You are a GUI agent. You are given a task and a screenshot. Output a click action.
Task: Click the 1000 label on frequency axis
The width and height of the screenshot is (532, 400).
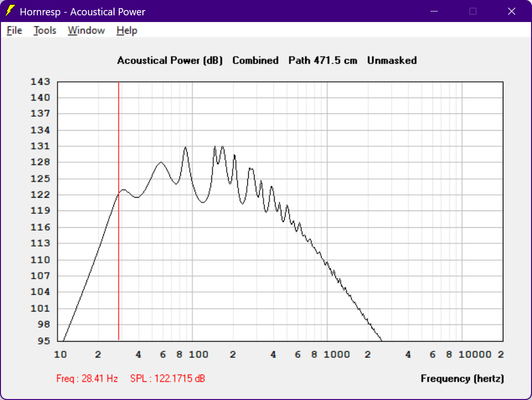[x=337, y=355]
